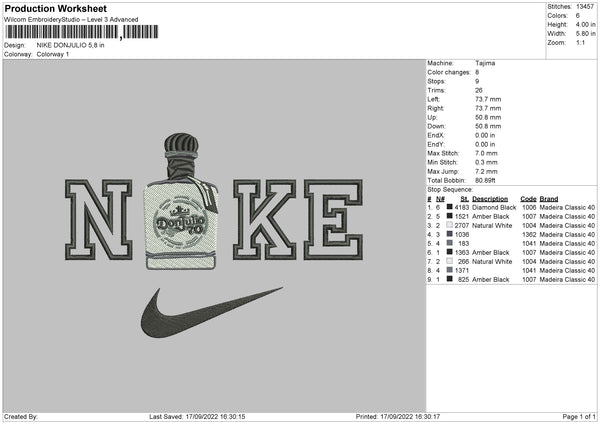Select the Diamond Black description text
The image size is (600, 424).
pos(494,207)
